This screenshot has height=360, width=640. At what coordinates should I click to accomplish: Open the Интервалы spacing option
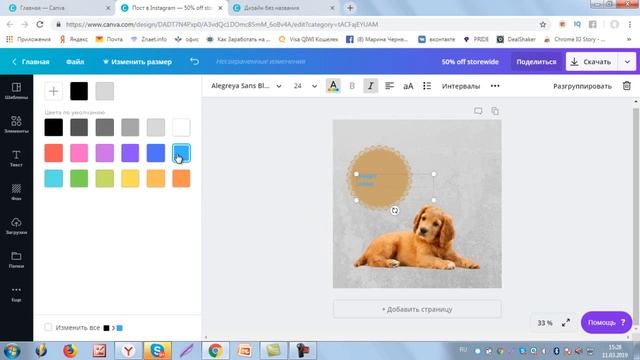click(460, 86)
